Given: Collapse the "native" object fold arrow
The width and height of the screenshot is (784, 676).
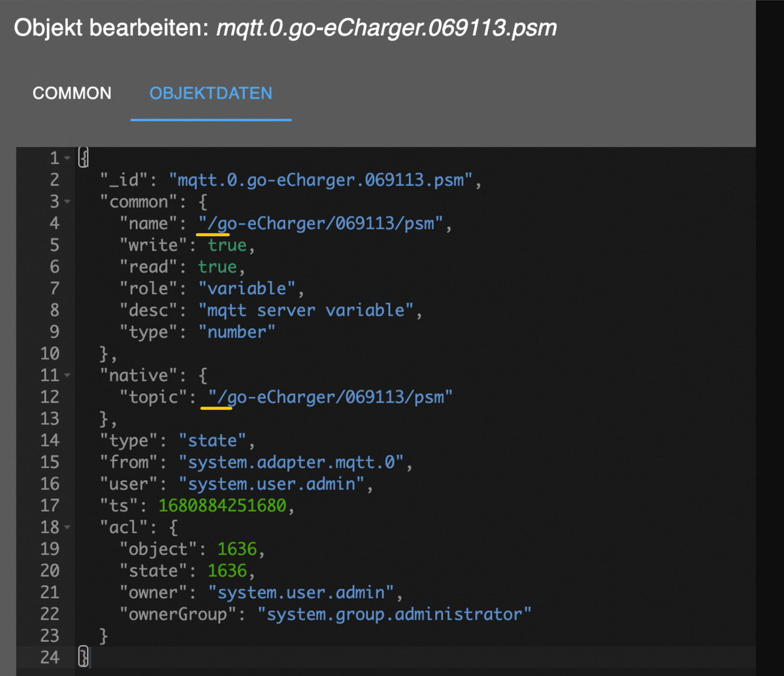Looking at the screenshot, I should [x=68, y=375].
